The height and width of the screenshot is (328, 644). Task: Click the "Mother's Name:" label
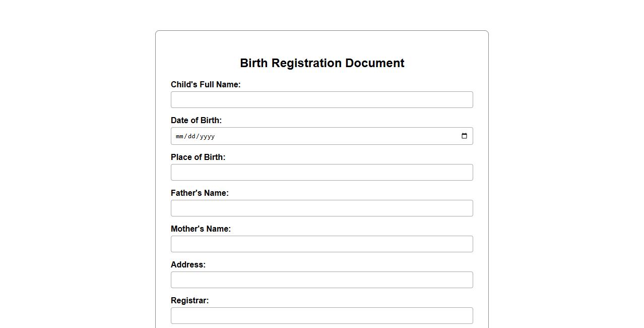[201, 229]
